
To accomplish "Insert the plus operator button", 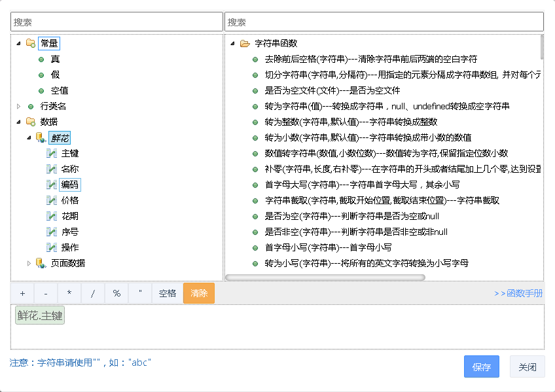I will 22,293.
